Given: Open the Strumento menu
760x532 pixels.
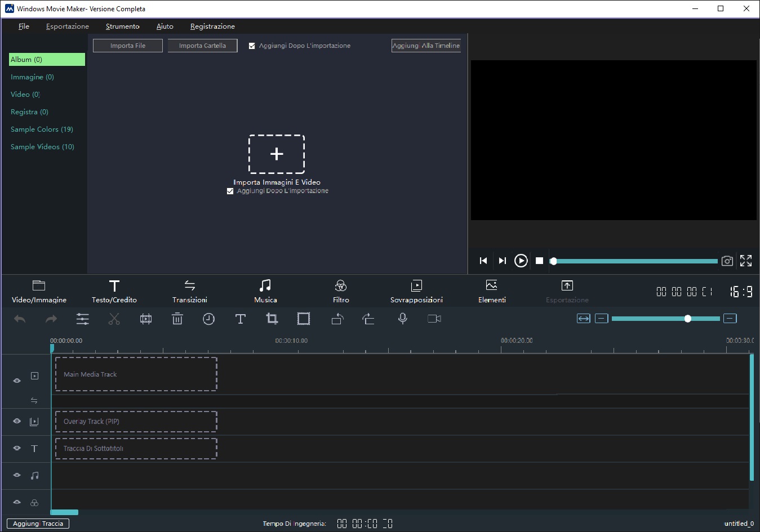Looking at the screenshot, I should (x=123, y=26).
